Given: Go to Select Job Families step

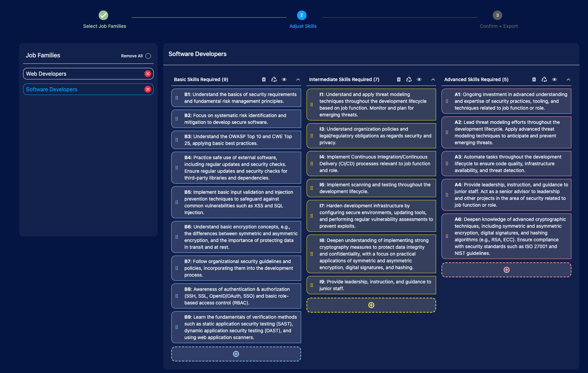Looking at the screenshot, I should tap(103, 15).
